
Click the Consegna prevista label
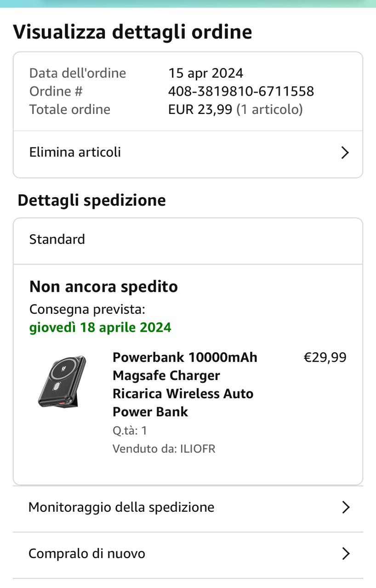(x=87, y=309)
